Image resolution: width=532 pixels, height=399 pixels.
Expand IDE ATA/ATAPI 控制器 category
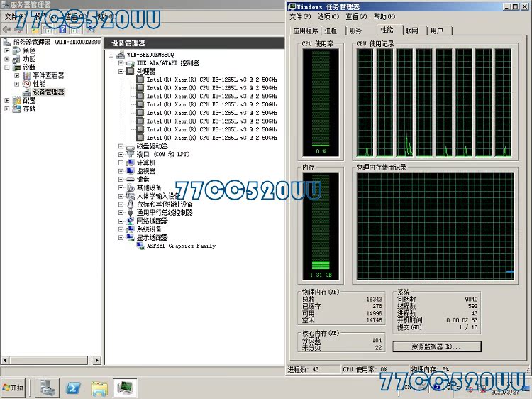(x=121, y=63)
